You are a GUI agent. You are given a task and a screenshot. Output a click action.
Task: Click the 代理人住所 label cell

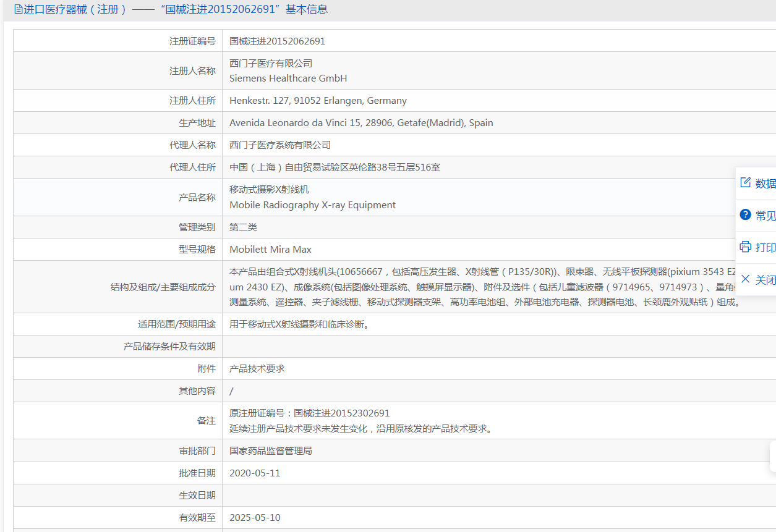click(118, 167)
